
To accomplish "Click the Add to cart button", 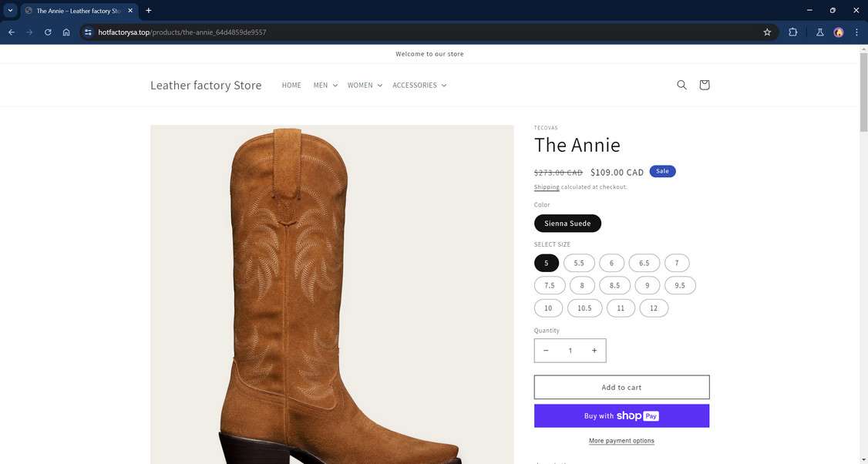I will pyautogui.click(x=621, y=387).
